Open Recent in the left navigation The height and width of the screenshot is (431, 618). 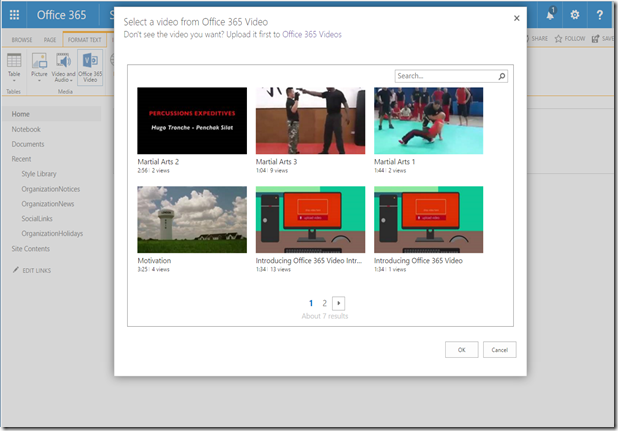pyautogui.click(x=21, y=159)
